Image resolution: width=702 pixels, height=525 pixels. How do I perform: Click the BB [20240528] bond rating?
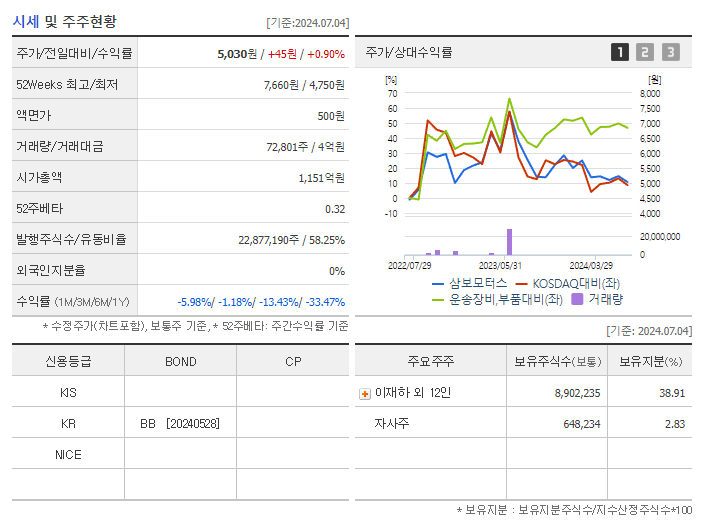[x=180, y=424]
